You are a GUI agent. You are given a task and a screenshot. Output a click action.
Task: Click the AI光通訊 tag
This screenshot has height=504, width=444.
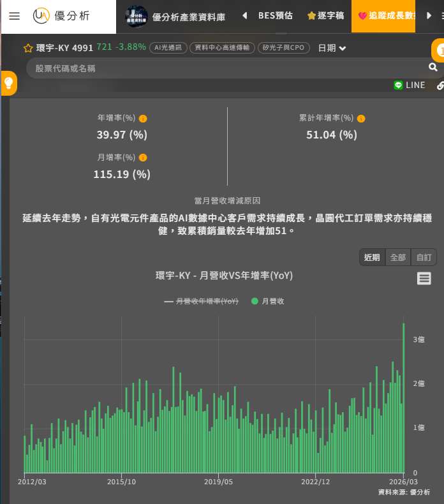coord(168,48)
